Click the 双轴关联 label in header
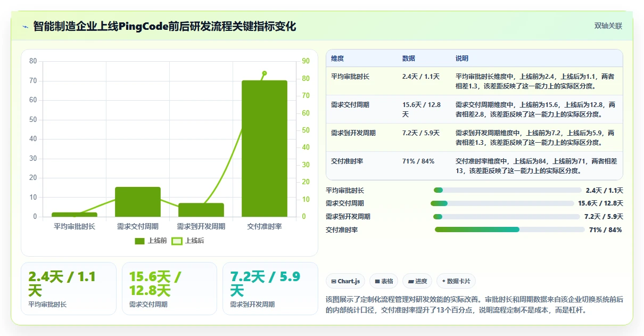The height and width of the screenshot is (336, 644). (608, 26)
